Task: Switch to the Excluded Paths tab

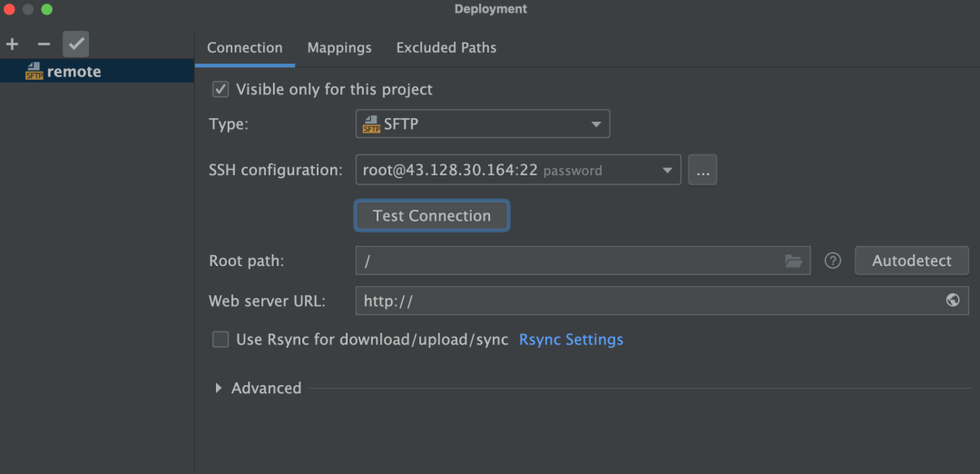Action: point(446,47)
